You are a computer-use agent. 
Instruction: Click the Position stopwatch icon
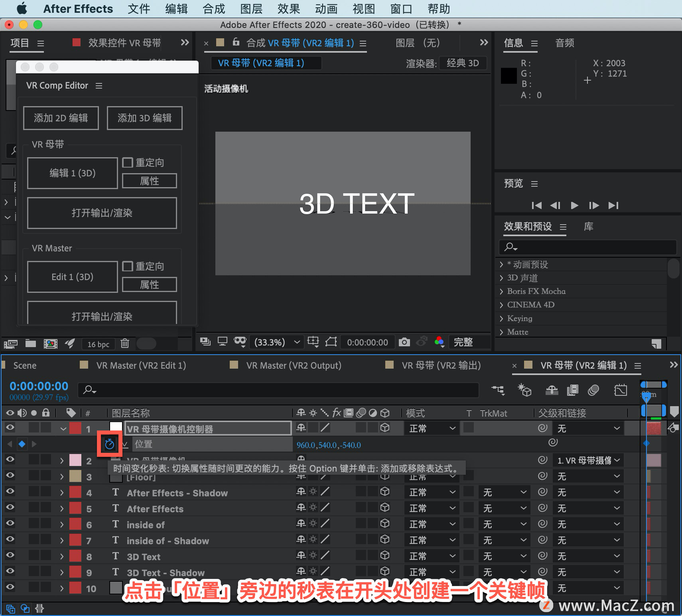tap(109, 444)
